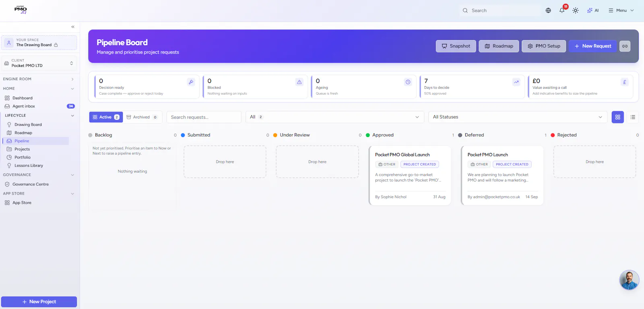Click the Snapshot button
The width and height of the screenshot is (644, 309).
456,46
